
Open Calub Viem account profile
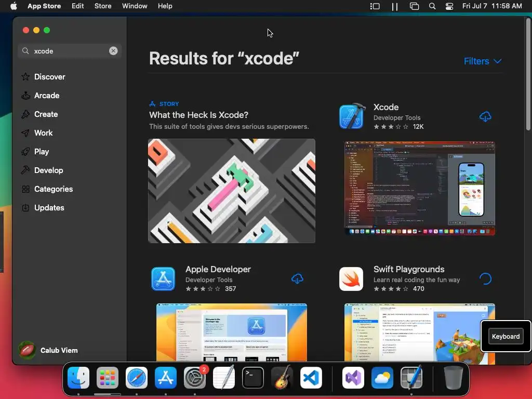[48, 350]
